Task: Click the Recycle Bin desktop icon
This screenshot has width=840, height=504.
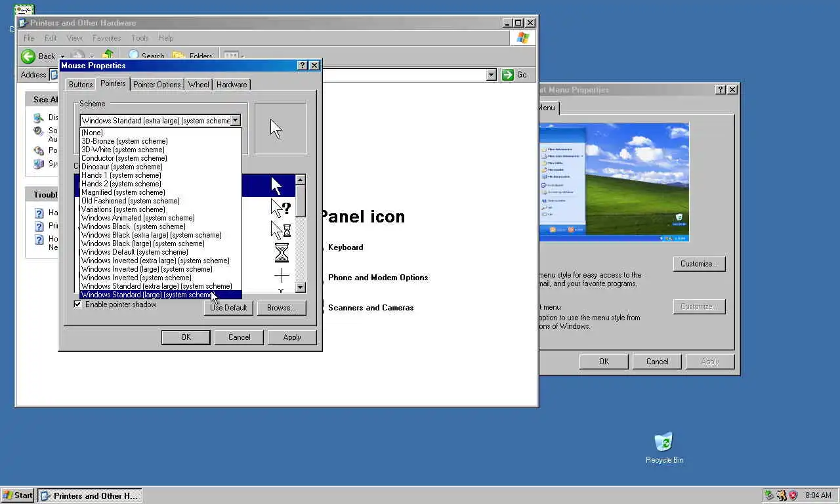Action: pyautogui.click(x=664, y=442)
